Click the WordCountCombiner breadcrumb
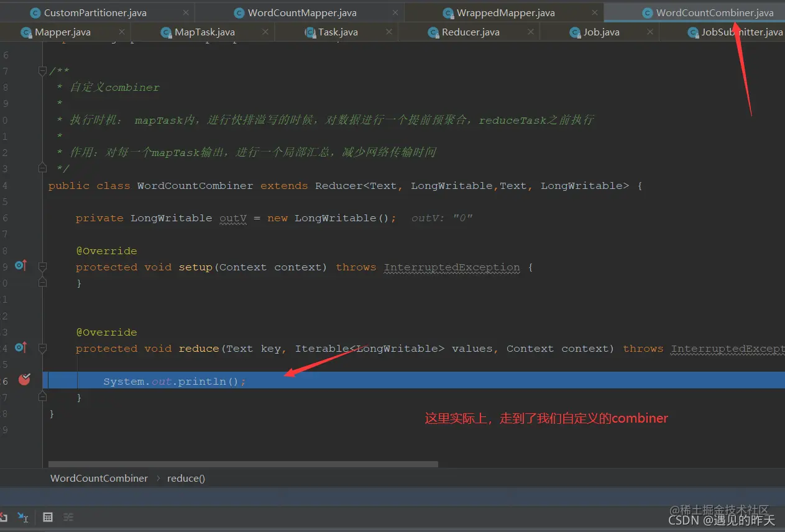Screen dimensions: 785x532 pyautogui.click(x=99, y=478)
